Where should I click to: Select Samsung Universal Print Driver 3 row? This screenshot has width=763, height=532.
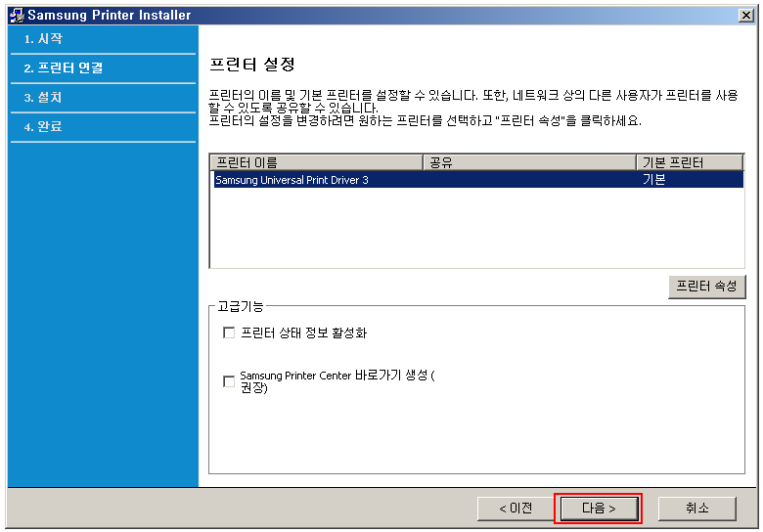(x=477, y=180)
